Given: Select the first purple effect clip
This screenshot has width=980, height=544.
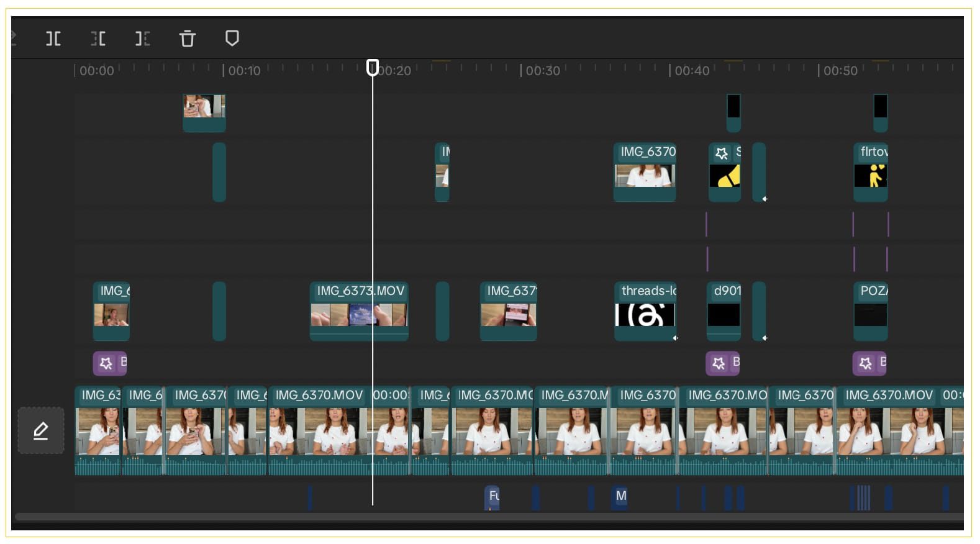Looking at the screenshot, I should click(x=110, y=363).
